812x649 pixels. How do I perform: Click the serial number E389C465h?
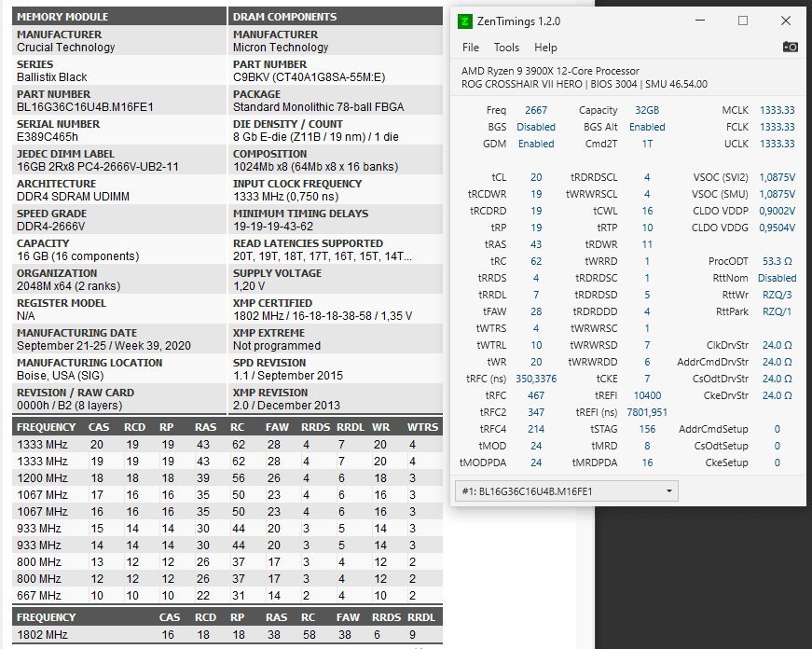point(48,137)
